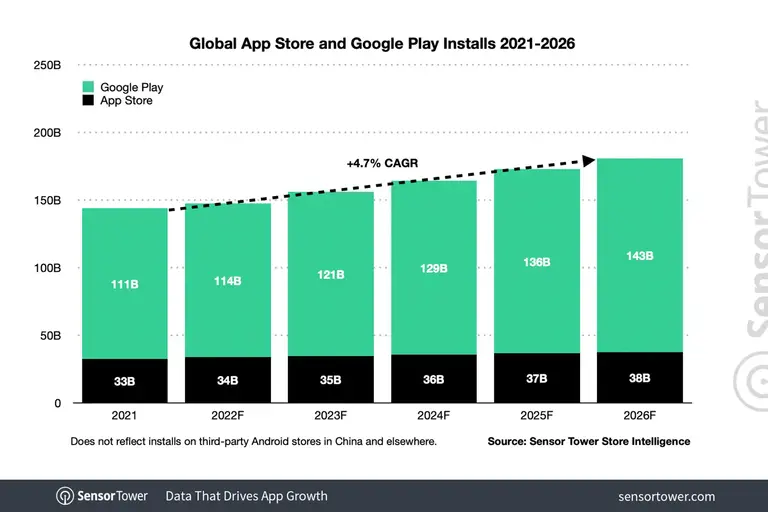Click the 2021 App Store 33B segment
The height and width of the screenshot is (512, 768).
[x=124, y=381]
